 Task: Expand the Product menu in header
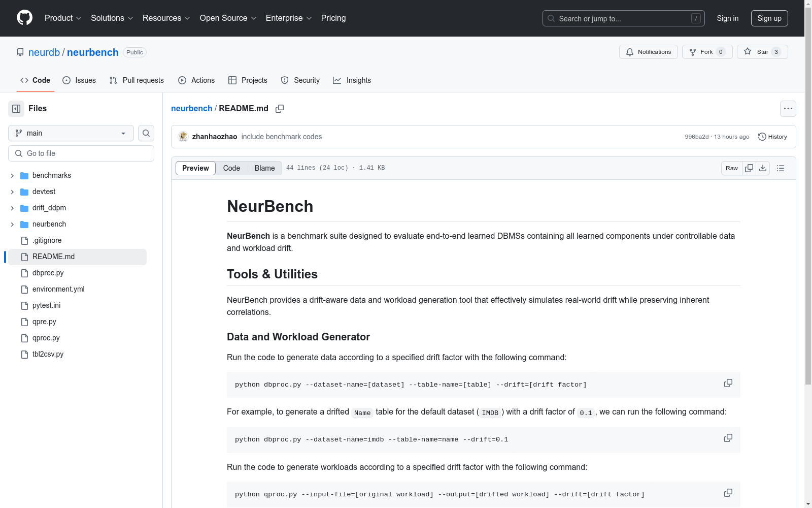point(63,18)
